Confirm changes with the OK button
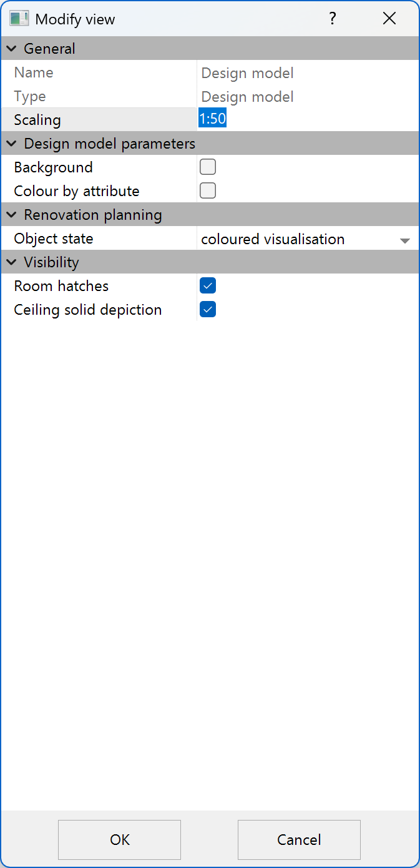Viewport: 420px width, 868px height. click(119, 839)
